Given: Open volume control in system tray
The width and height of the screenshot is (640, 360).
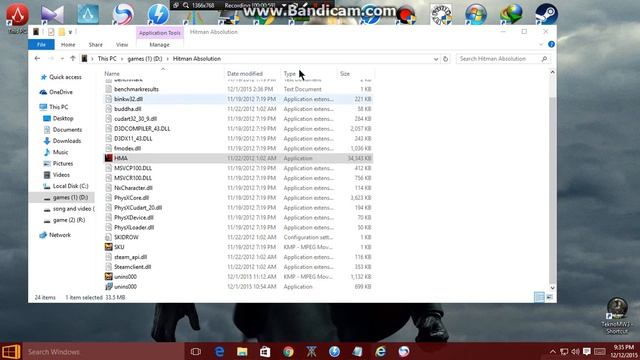Looking at the screenshot, I should click(x=576, y=351).
